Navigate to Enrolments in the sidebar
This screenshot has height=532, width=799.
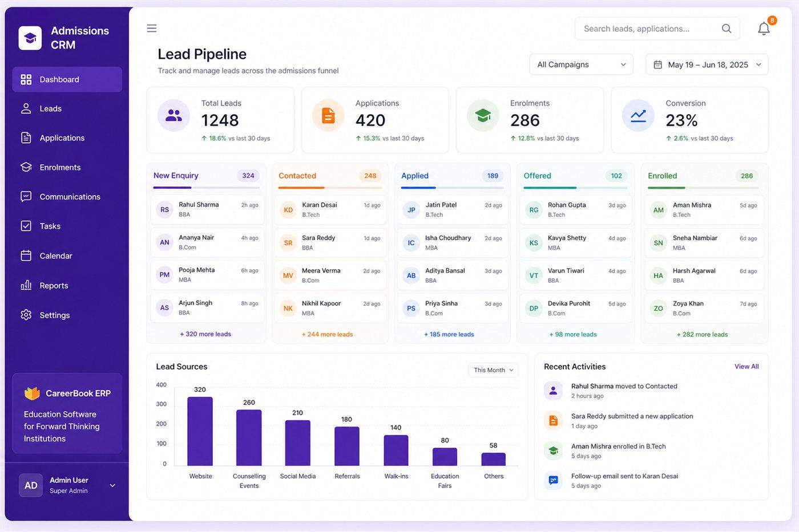point(67,168)
